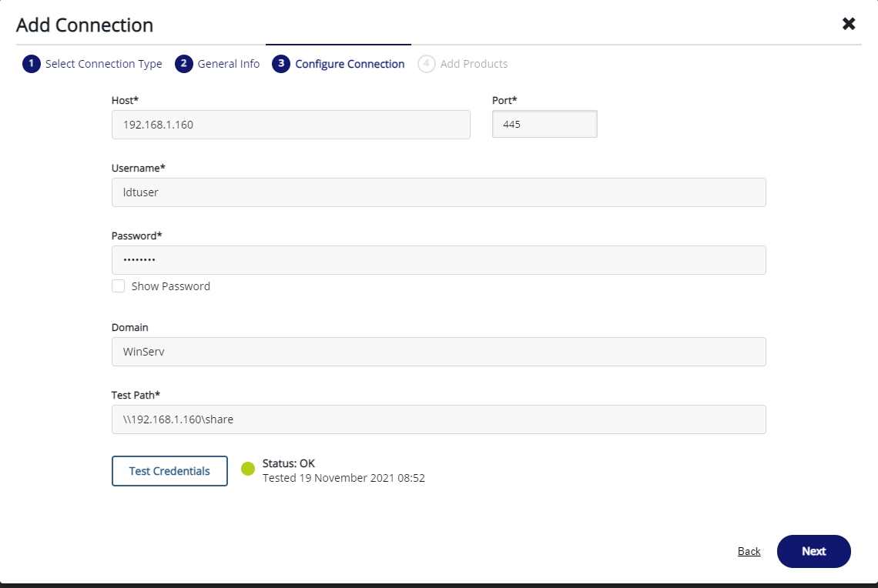Click into the Port field

(545, 124)
